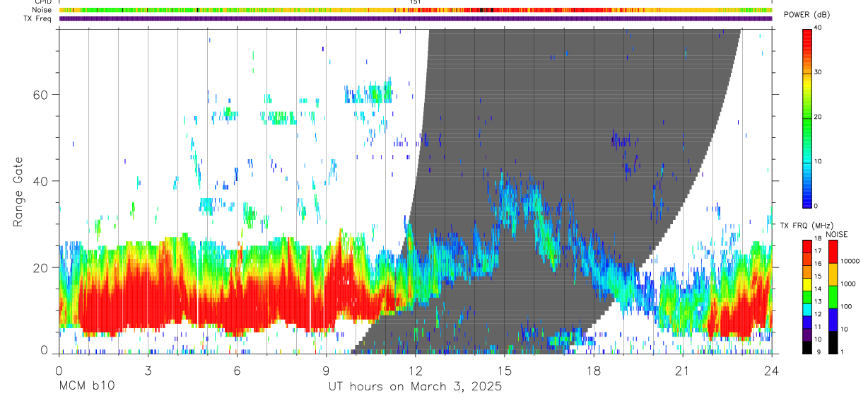The height and width of the screenshot is (401, 868).
Task: Click the '9' tick on the UT hours axis
Action: (326, 370)
